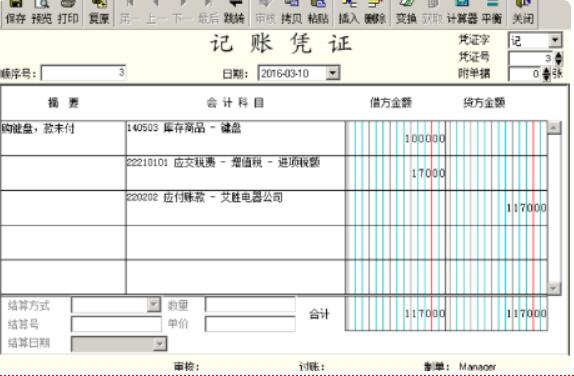Click debit amount 100000 in the 库存商品 row
Viewport: 574px width, 376px height.
click(x=425, y=139)
